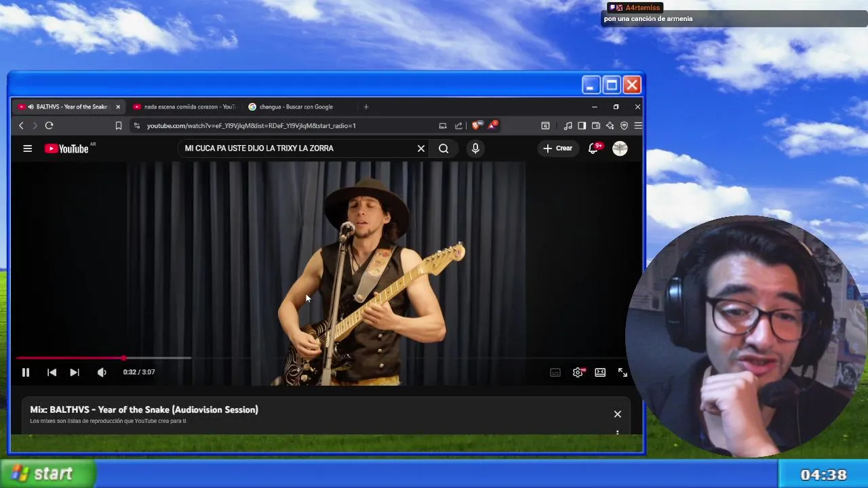The height and width of the screenshot is (488, 868).
Task: Open the YouTube account avatar menu
Action: coord(620,148)
